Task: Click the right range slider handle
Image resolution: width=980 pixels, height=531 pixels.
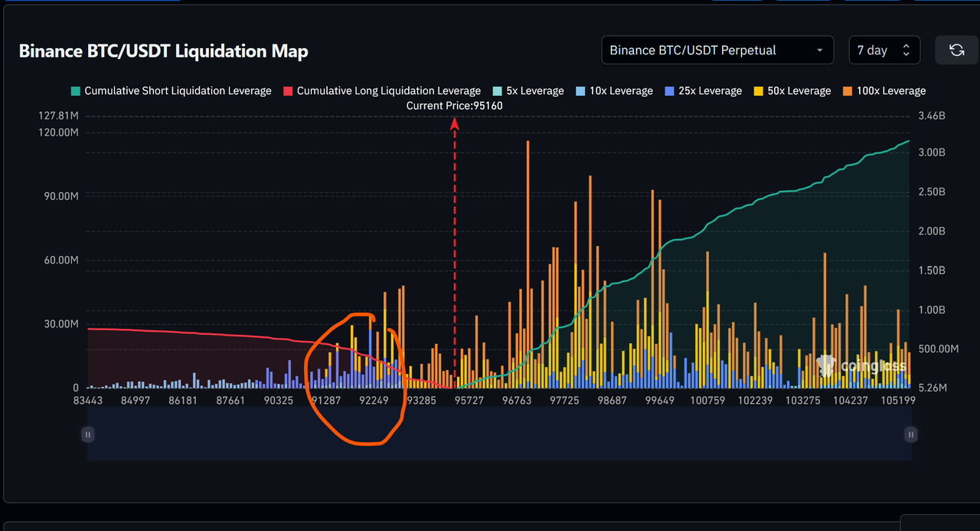Action: point(910,434)
